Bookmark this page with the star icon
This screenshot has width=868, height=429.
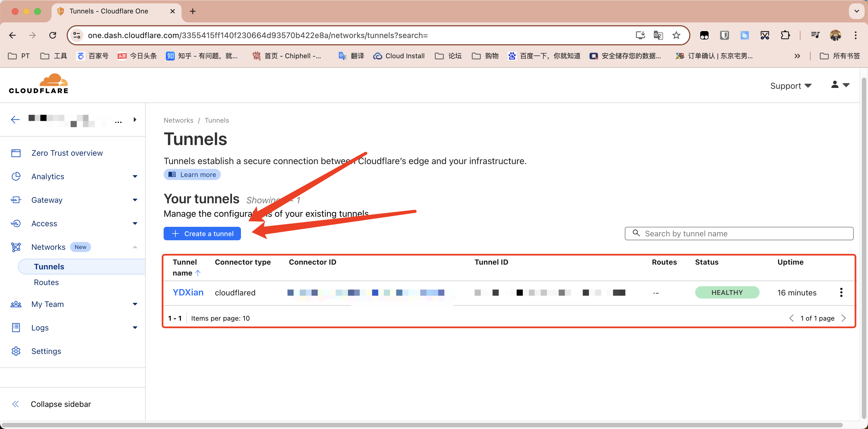tap(676, 35)
